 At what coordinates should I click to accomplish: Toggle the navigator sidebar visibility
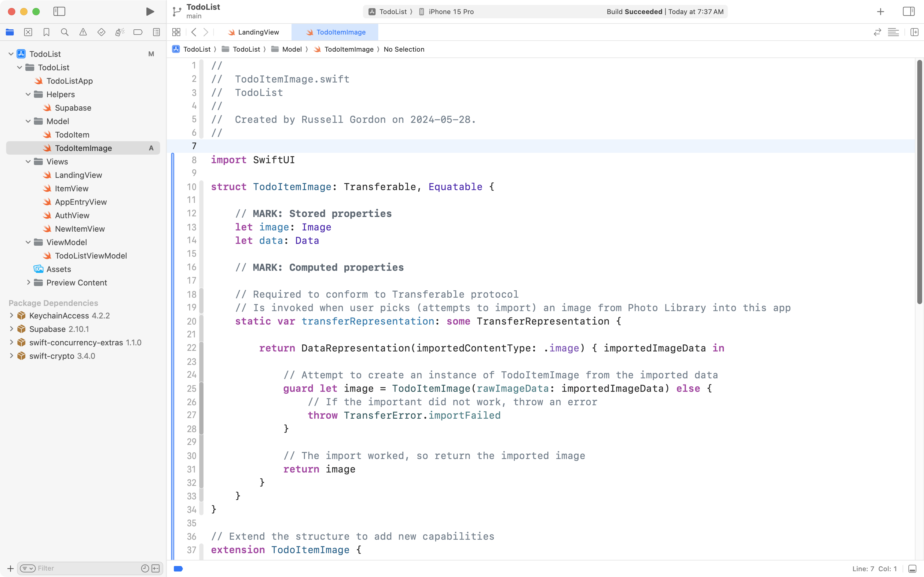(60, 11)
